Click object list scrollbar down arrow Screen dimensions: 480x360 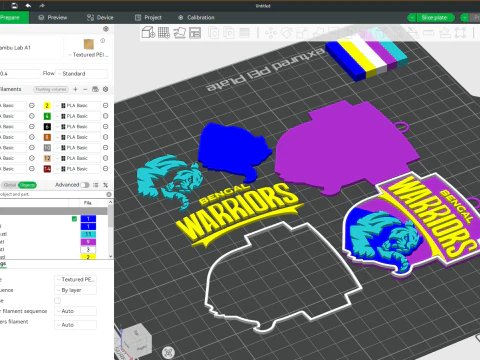(110, 256)
